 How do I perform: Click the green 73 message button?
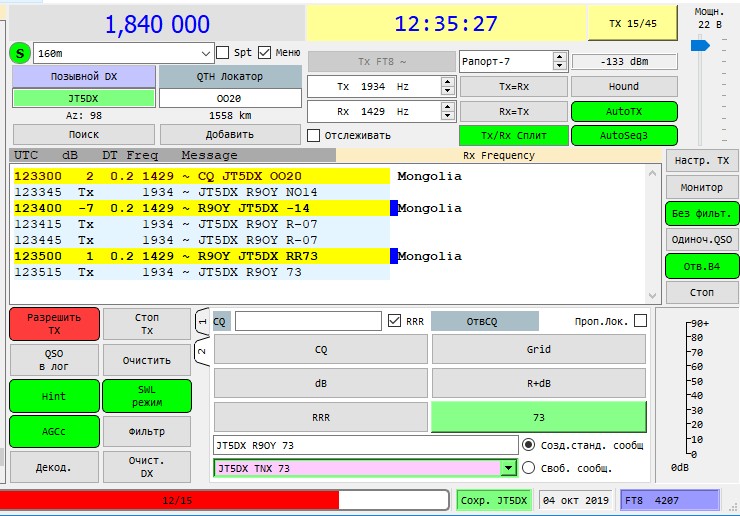click(539, 415)
